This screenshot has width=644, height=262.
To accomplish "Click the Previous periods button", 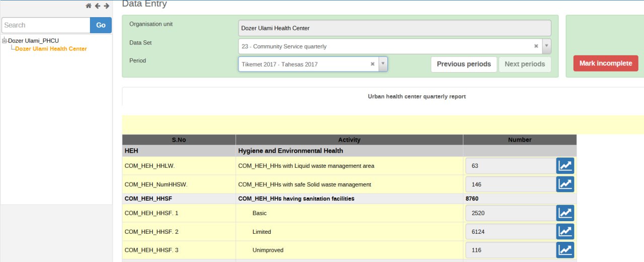I will [463, 64].
